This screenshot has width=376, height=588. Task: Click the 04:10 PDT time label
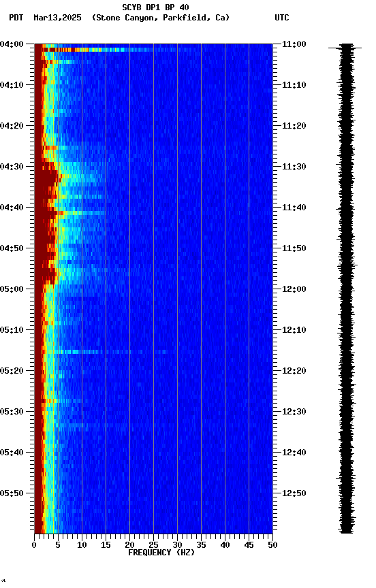12,85
